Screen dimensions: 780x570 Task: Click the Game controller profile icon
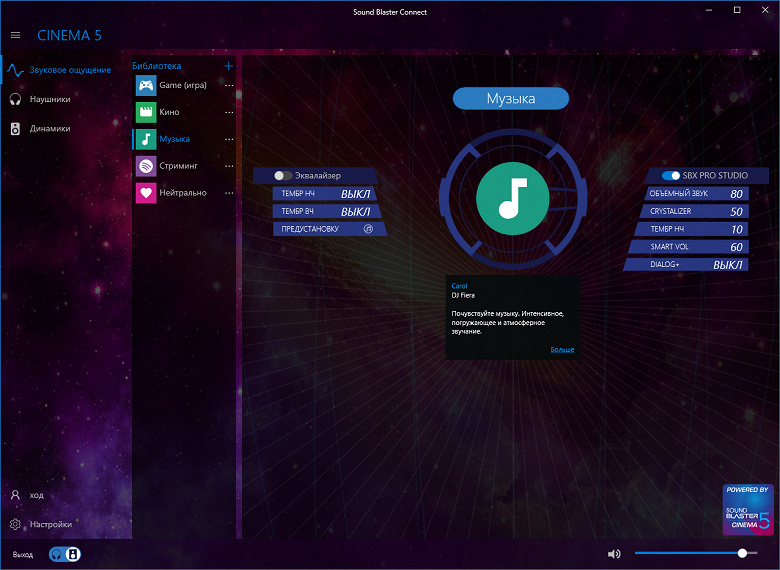pyautogui.click(x=146, y=86)
